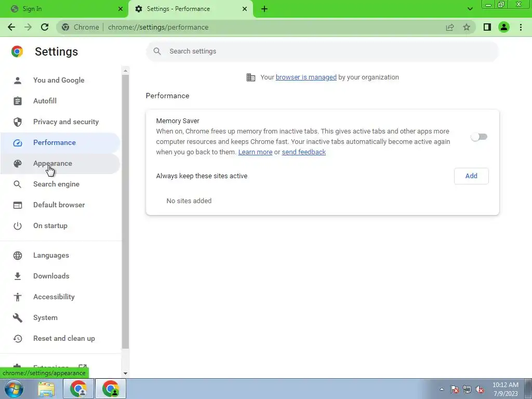Click the building icon beside managed notice
532x399 pixels.
point(251,77)
